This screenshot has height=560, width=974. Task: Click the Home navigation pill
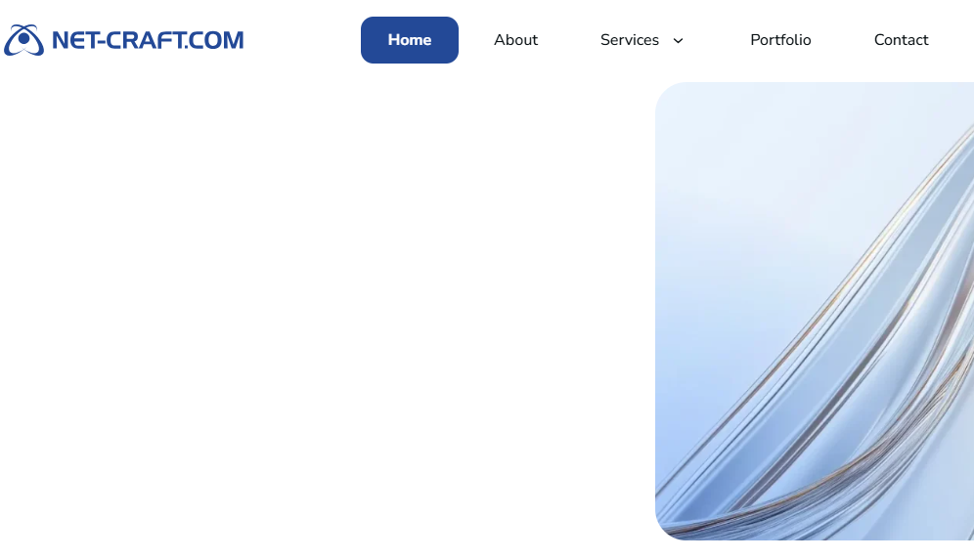coord(410,40)
